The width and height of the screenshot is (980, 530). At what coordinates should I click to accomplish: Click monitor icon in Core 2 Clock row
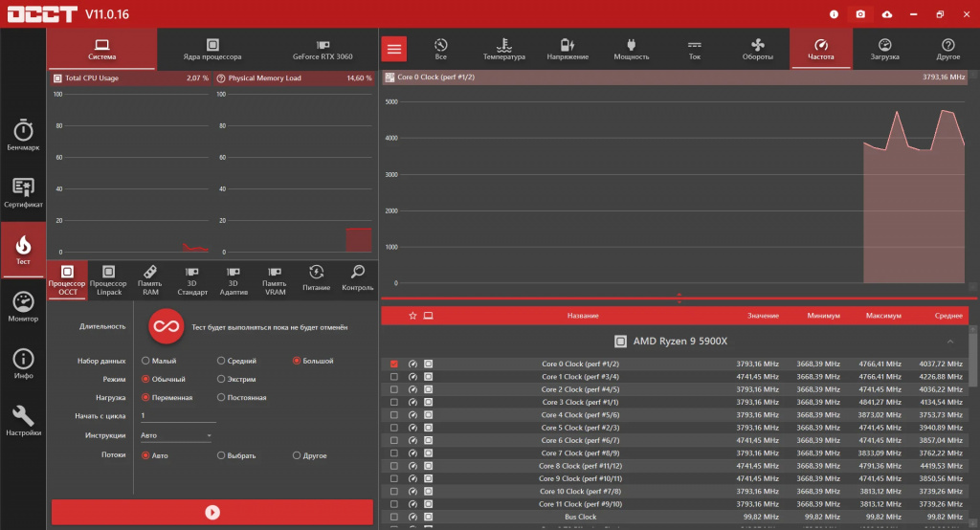(x=428, y=389)
